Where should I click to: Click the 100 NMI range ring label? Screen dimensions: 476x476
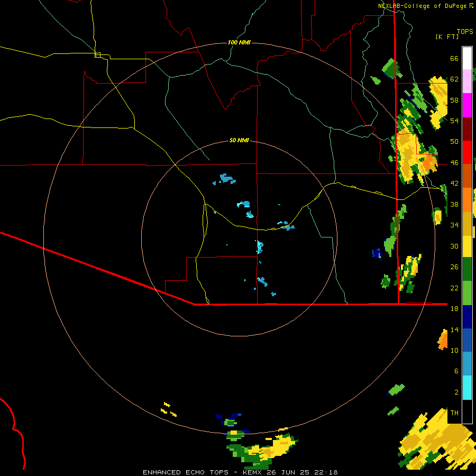(239, 42)
